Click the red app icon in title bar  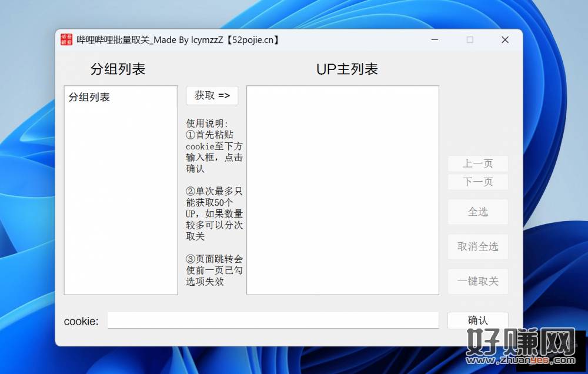click(66, 40)
